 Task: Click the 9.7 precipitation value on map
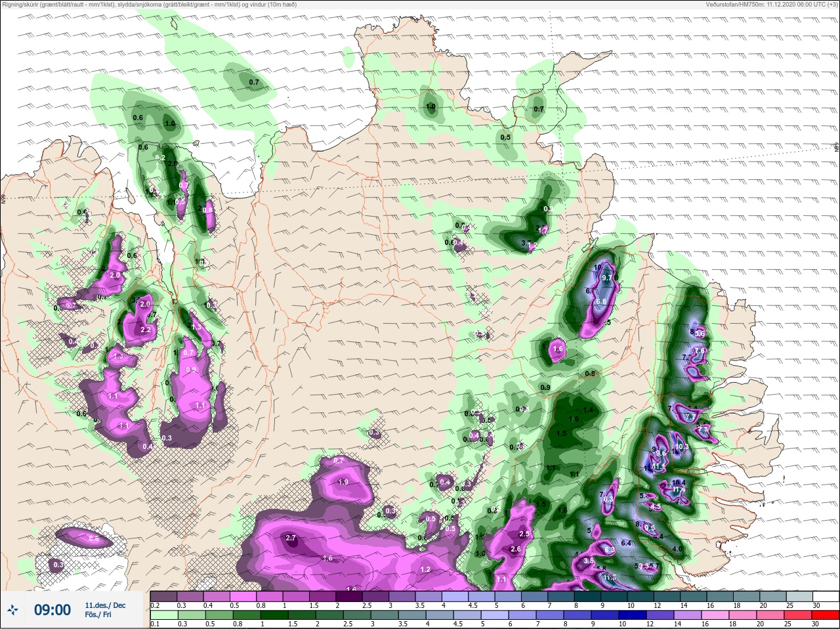pos(607,278)
